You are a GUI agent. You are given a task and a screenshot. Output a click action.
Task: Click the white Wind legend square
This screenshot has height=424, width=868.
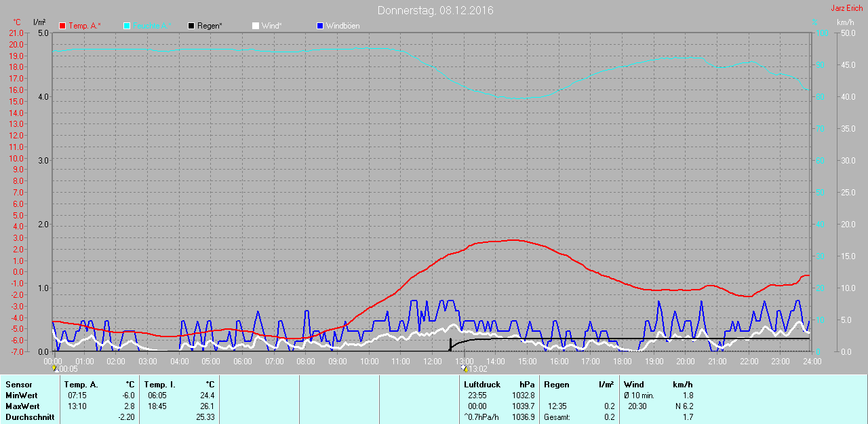pos(256,26)
